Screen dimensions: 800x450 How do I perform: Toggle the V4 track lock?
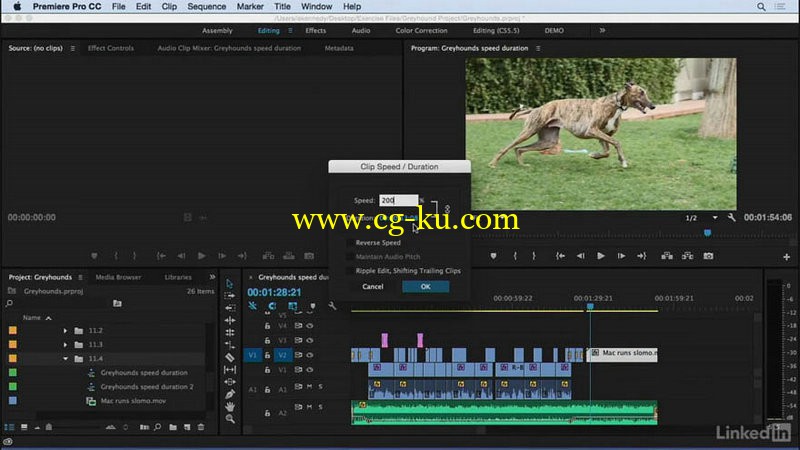click(x=267, y=326)
